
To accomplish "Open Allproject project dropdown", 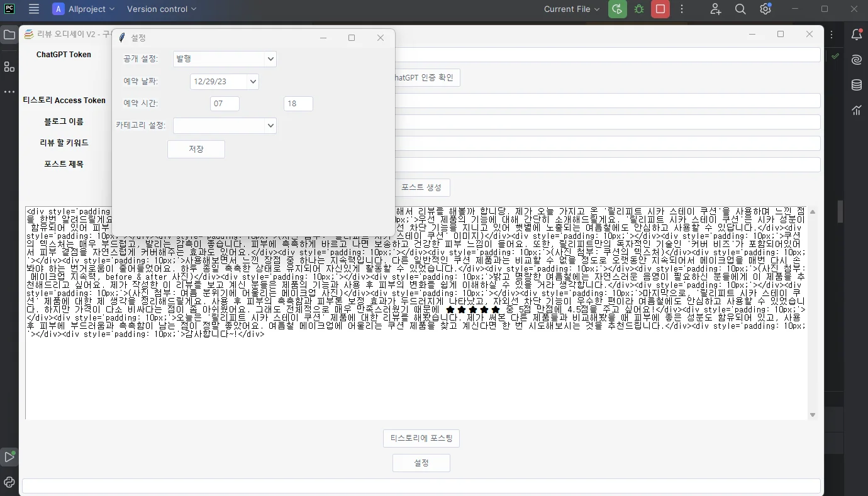I will point(84,9).
